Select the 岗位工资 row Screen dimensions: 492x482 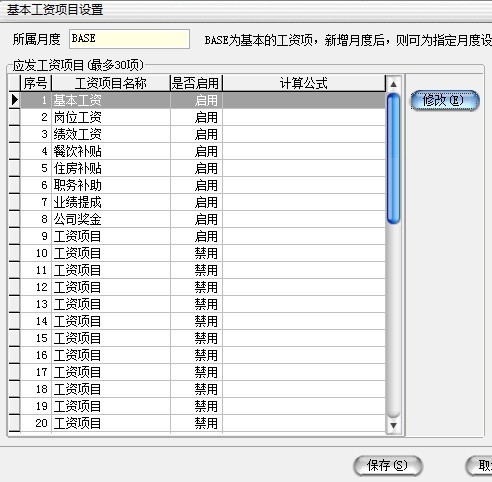pos(203,117)
